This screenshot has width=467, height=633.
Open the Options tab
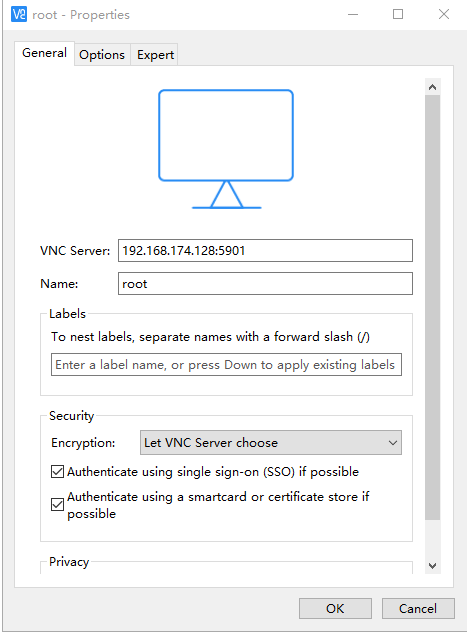point(102,54)
